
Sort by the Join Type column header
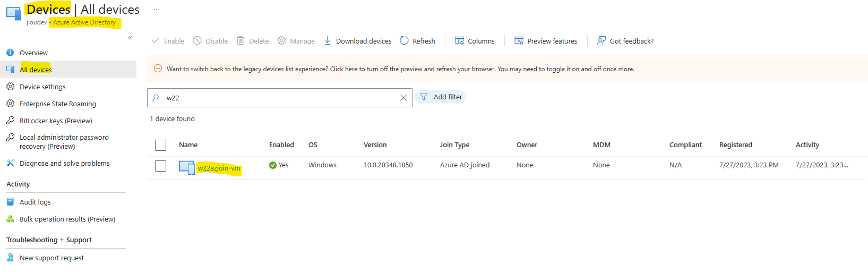tap(454, 144)
